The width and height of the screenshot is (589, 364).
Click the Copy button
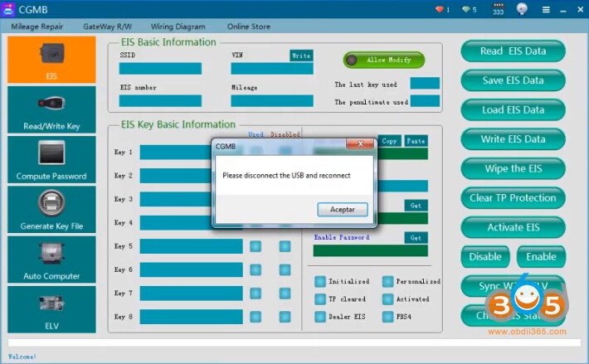click(x=390, y=141)
